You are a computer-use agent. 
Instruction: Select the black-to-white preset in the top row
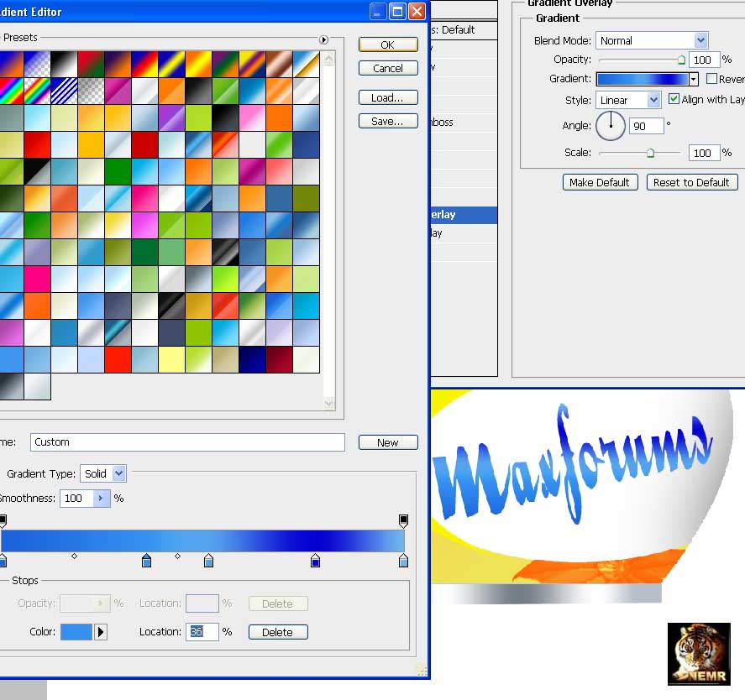pos(64,64)
